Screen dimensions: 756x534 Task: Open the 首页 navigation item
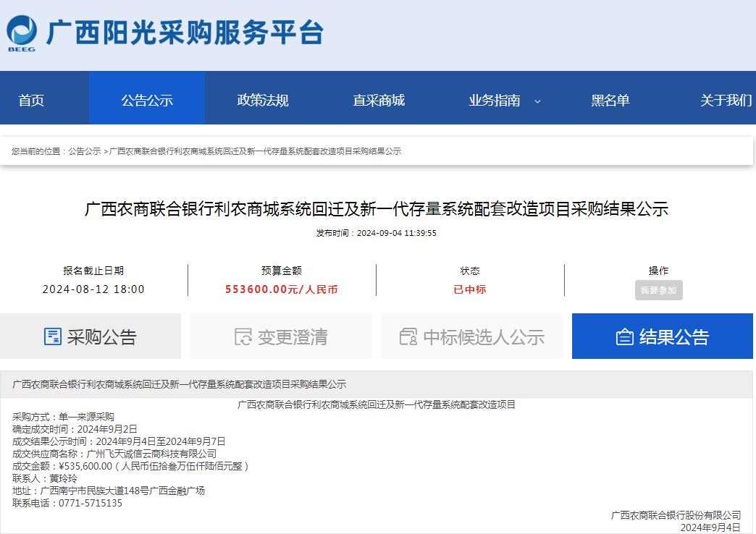(31, 101)
